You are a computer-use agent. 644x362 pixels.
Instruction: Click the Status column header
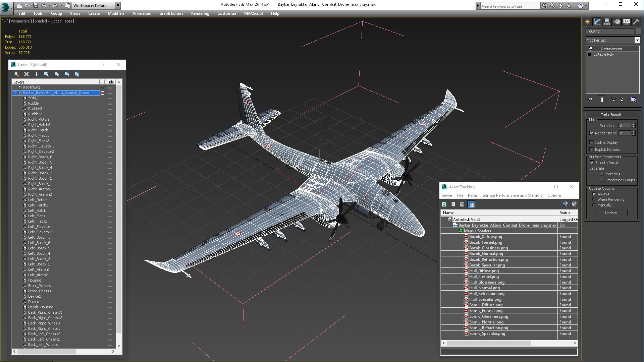(568, 213)
